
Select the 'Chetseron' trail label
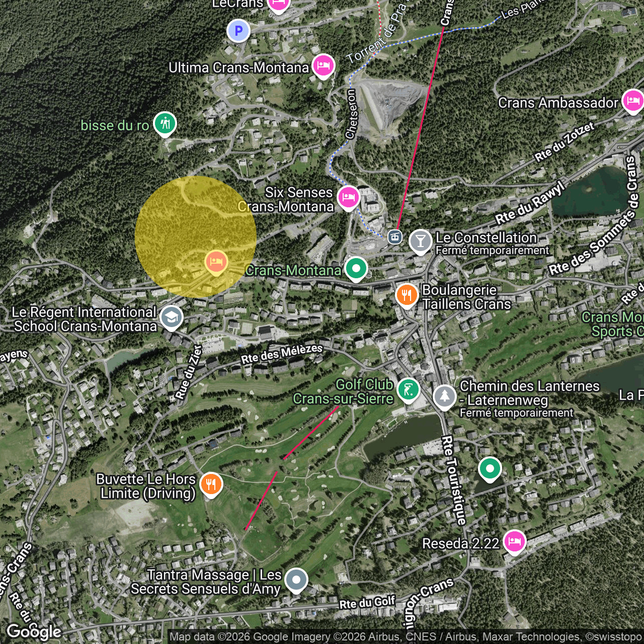click(x=351, y=114)
